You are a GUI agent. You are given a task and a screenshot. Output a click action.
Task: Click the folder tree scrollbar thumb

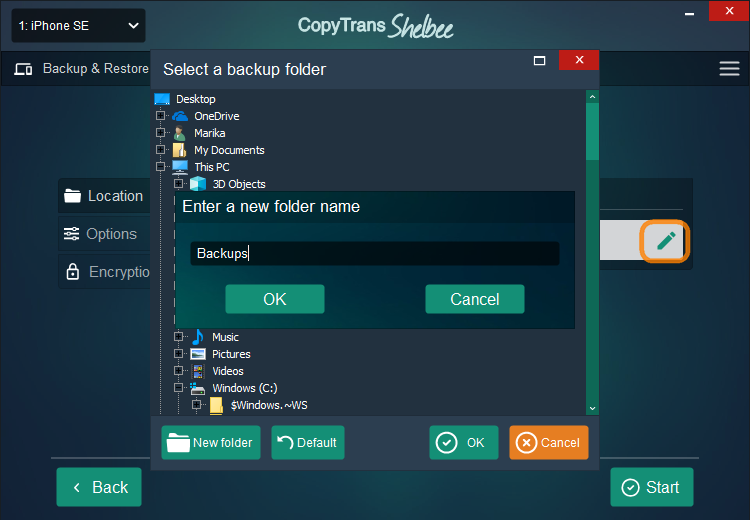(592, 132)
